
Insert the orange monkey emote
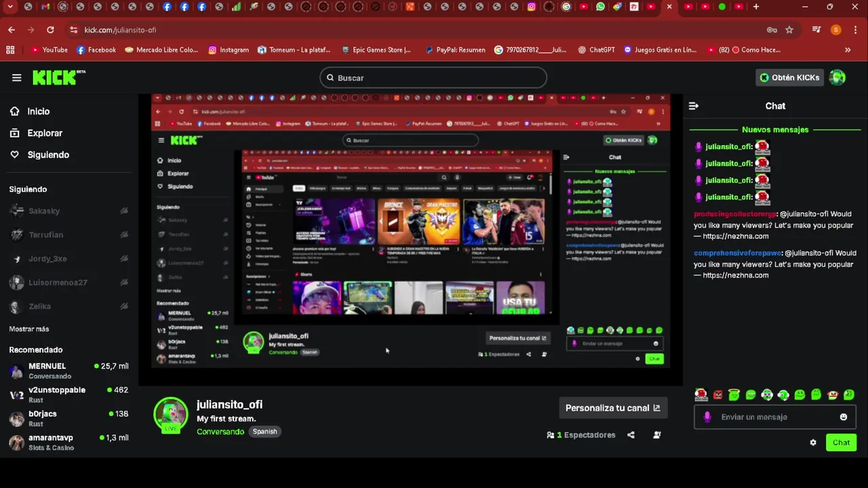click(833, 394)
